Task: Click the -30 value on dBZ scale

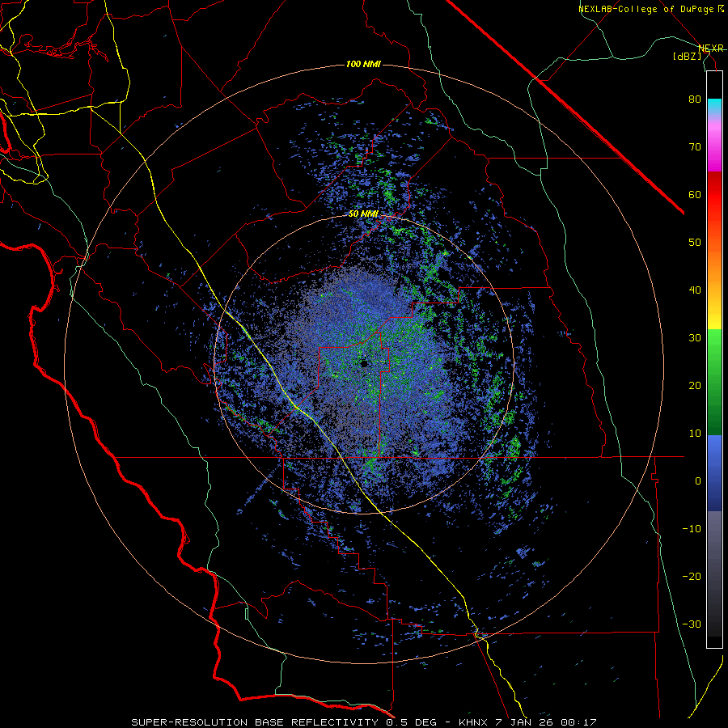Action: coord(692,624)
